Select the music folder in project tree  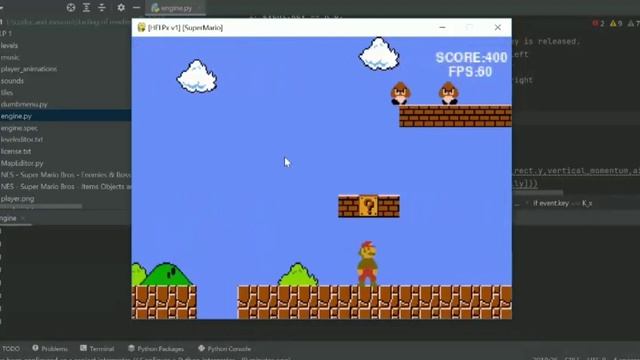[x=10, y=58]
